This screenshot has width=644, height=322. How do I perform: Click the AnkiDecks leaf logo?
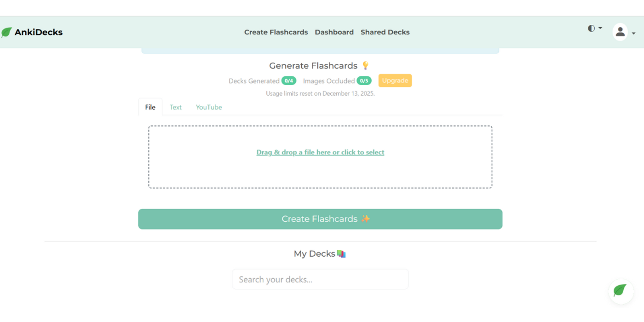pos(6,32)
